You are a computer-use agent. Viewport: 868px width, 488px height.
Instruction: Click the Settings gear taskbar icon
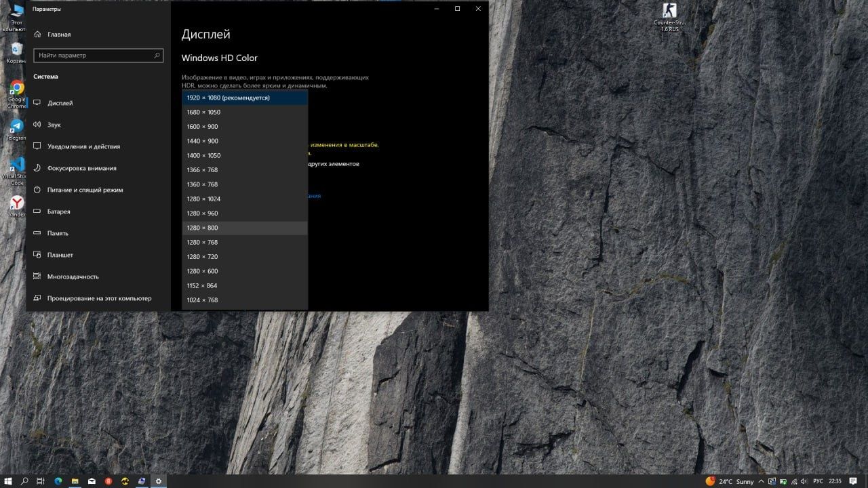tap(159, 481)
